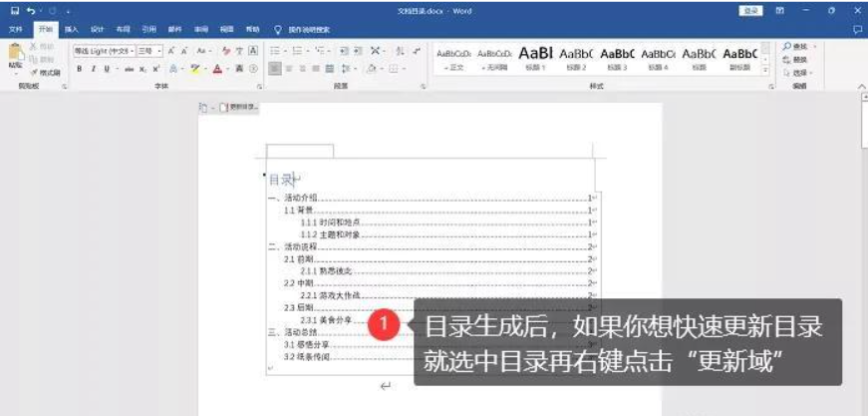The width and height of the screenshot is (868, 416).
Task: Click the Numbering list icon
Action: pyautogui.click(x=297, y=51)
